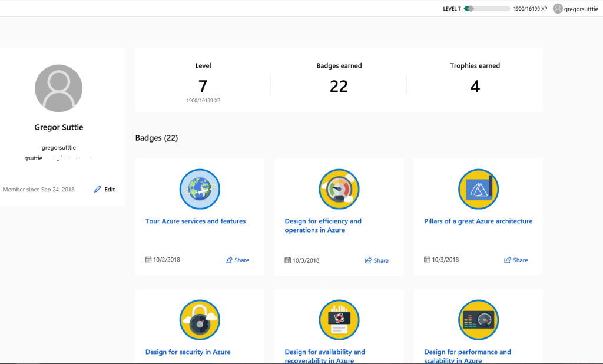Click Member since Sep 24, 2018 text

click(38, 189)
